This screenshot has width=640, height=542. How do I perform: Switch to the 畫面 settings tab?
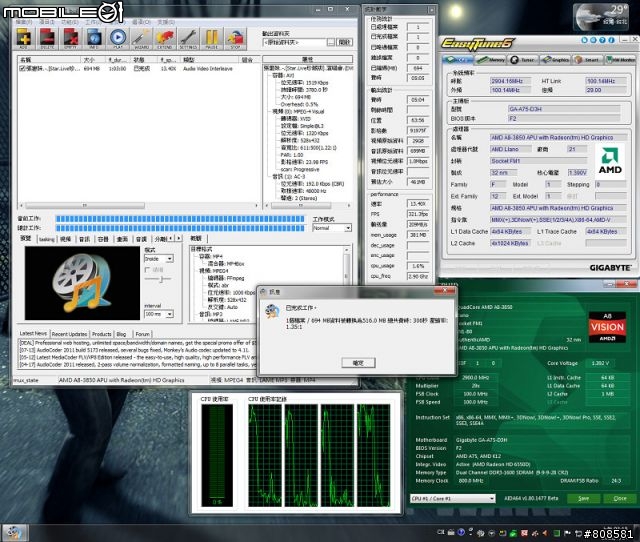122,239
